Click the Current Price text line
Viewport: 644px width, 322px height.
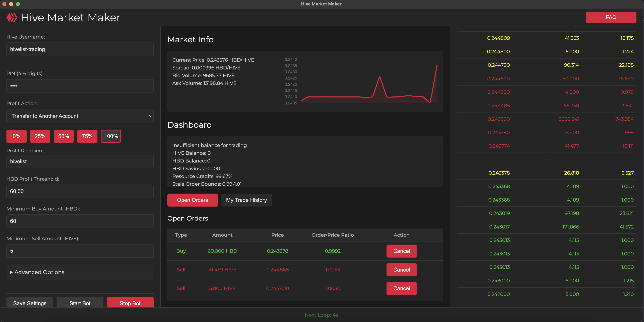point(213,60)
